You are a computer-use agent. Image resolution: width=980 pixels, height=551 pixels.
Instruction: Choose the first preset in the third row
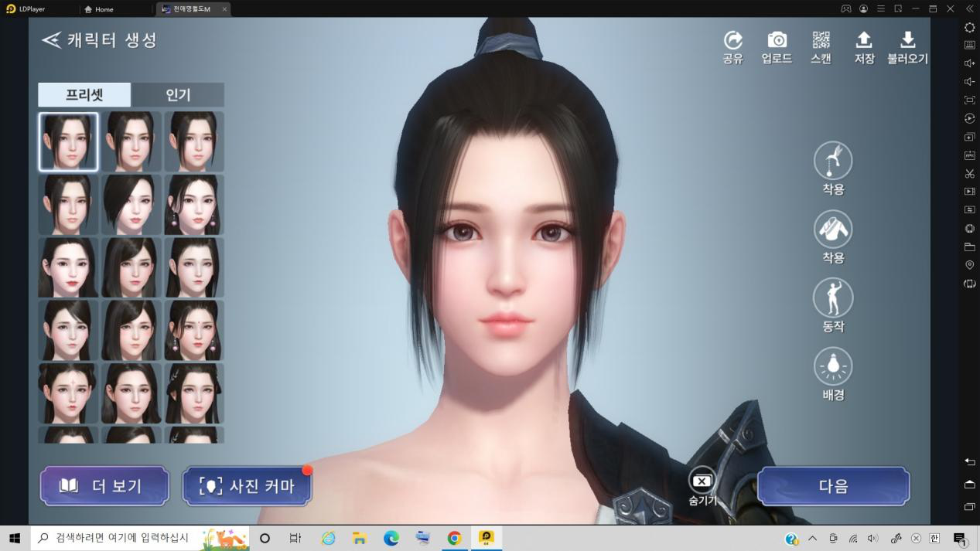click(68, 267)
